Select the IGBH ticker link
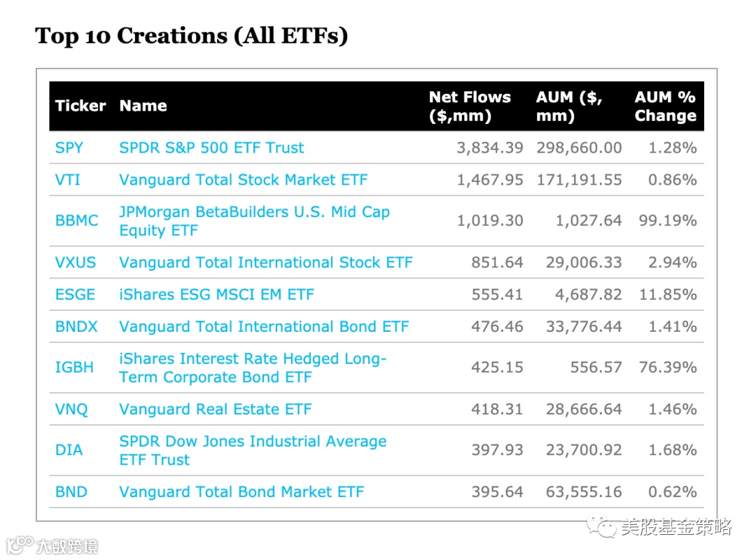Screen dimensions: 756x560 click(x=74, y=367)
